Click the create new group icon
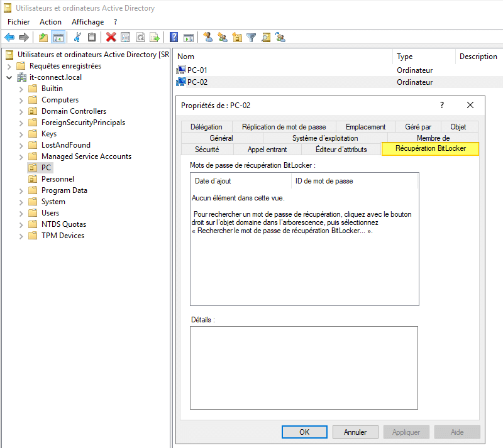The width and height of the screenshot is (503, 448). tap(223, 37)
